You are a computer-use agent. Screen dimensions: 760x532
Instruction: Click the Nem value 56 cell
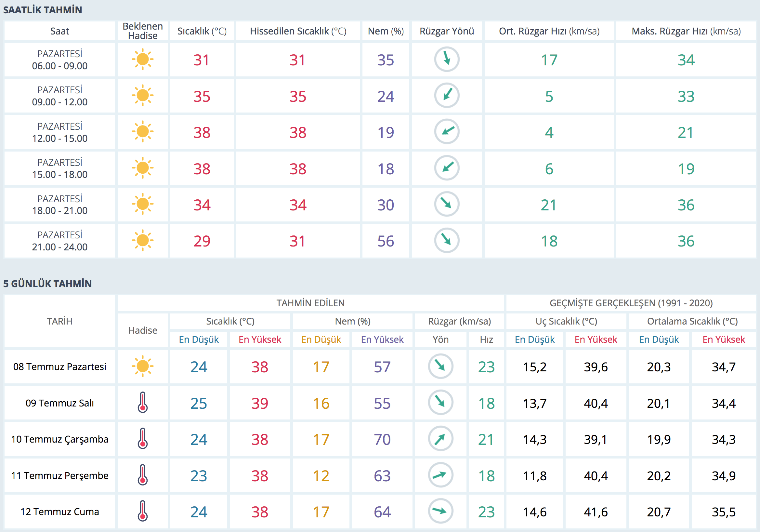385,241
